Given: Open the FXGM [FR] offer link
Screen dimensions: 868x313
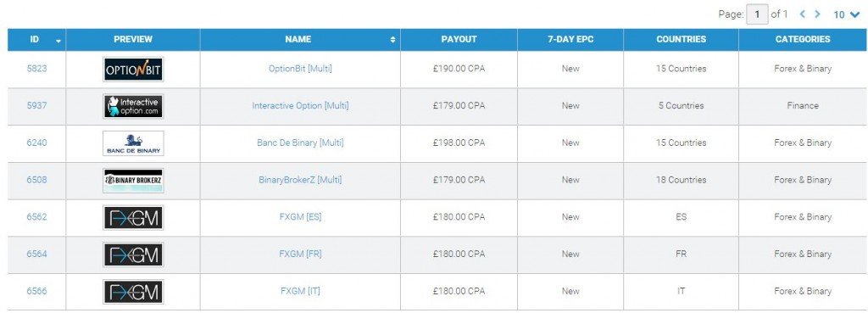Looking at the screenshot, I should [300, 254].
